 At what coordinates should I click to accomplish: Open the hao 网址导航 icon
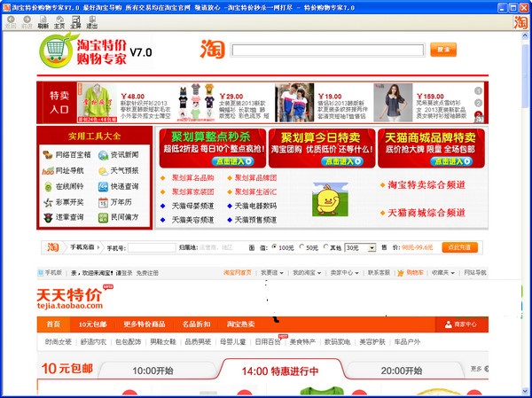[48, 171]
